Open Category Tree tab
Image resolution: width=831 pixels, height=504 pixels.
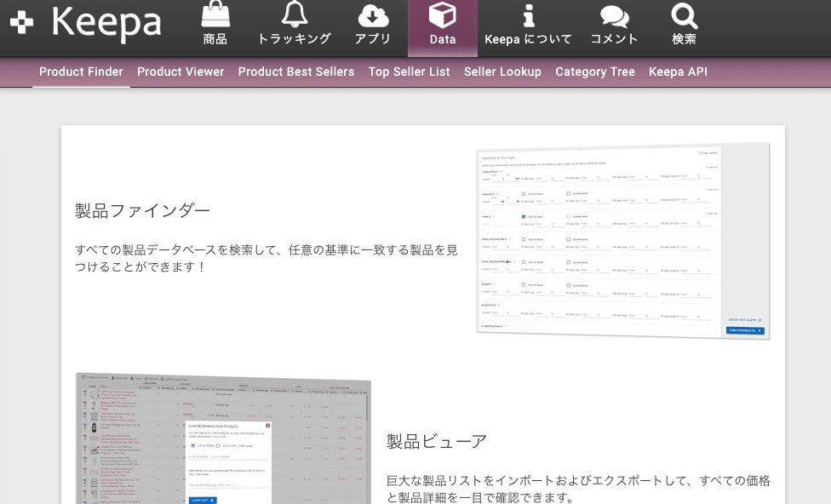point(595,72)
